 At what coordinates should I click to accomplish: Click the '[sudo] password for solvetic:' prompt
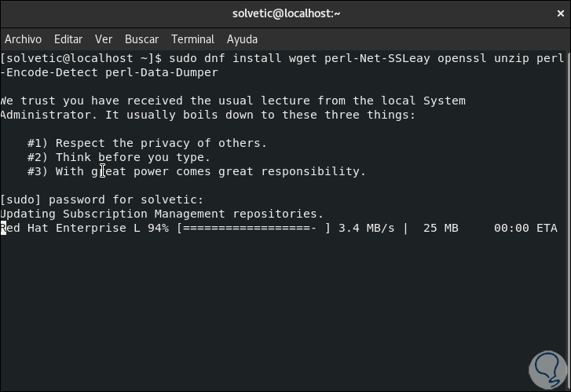[x=102, y=200]
